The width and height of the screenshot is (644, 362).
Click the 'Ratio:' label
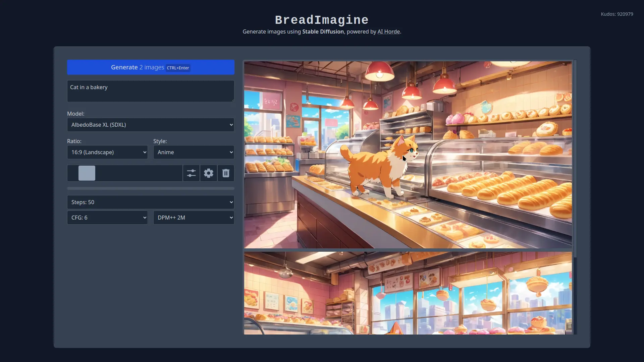point(74,141)
